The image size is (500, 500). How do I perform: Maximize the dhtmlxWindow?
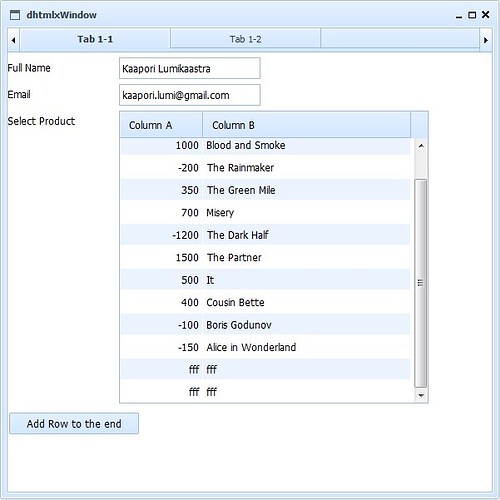coord(472,15)
